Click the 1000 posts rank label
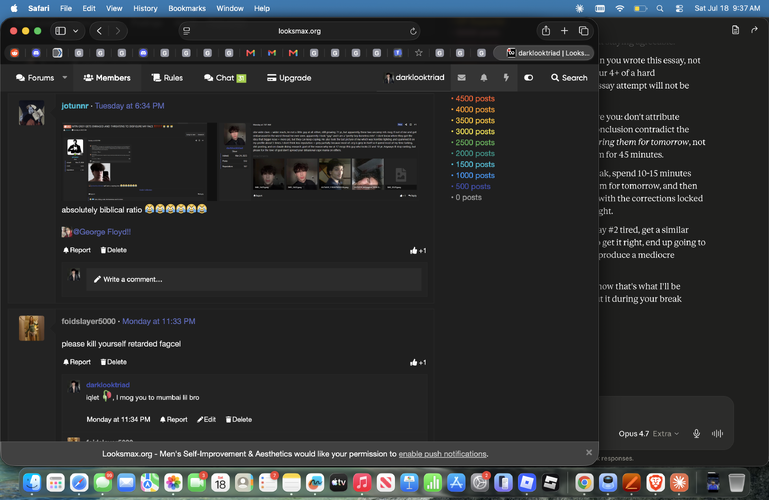Image resolution: width=769 pixels, height=500 pixels. [x=475, y=175]
